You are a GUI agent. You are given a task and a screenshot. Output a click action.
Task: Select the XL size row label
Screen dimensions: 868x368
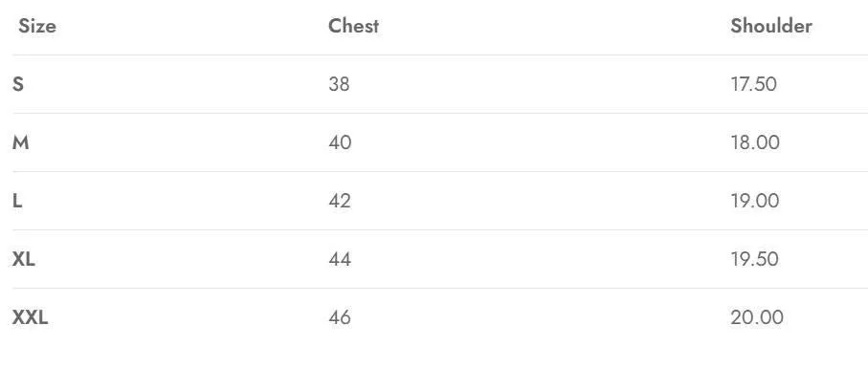coord(24,259)
